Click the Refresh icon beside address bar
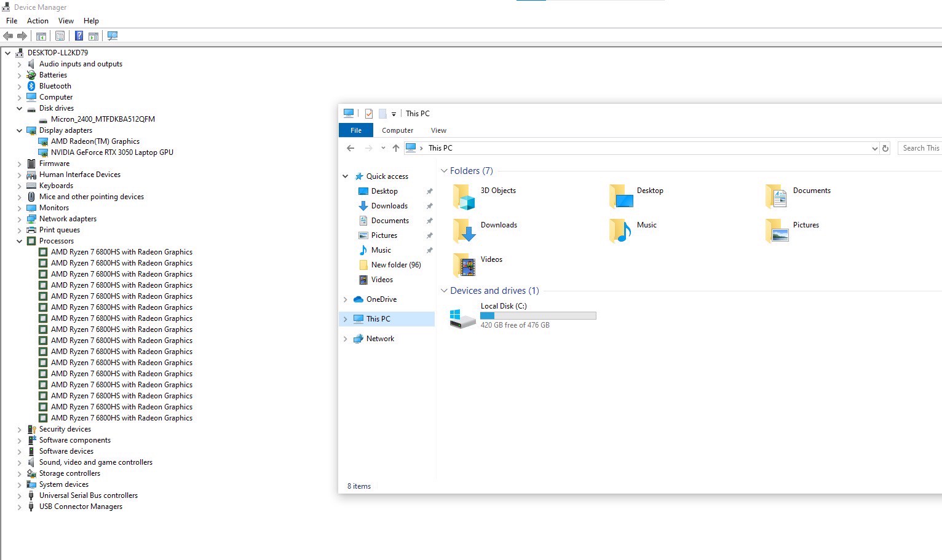 coord(885,148)
